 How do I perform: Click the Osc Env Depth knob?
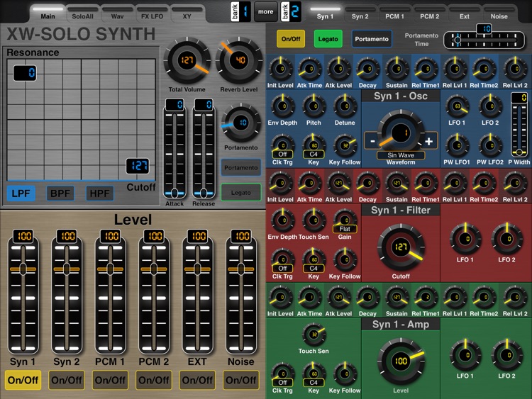coord(282,106)
